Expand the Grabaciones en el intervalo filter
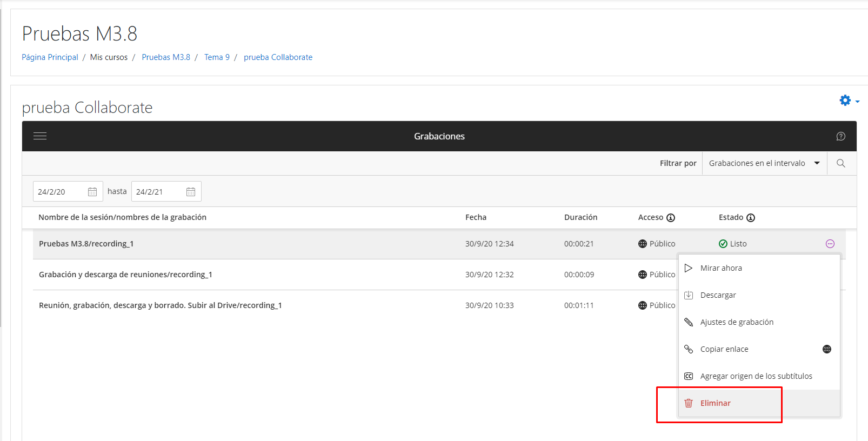Screen dimensions: 868x441 pyautogui.click(x=764, y=163)
